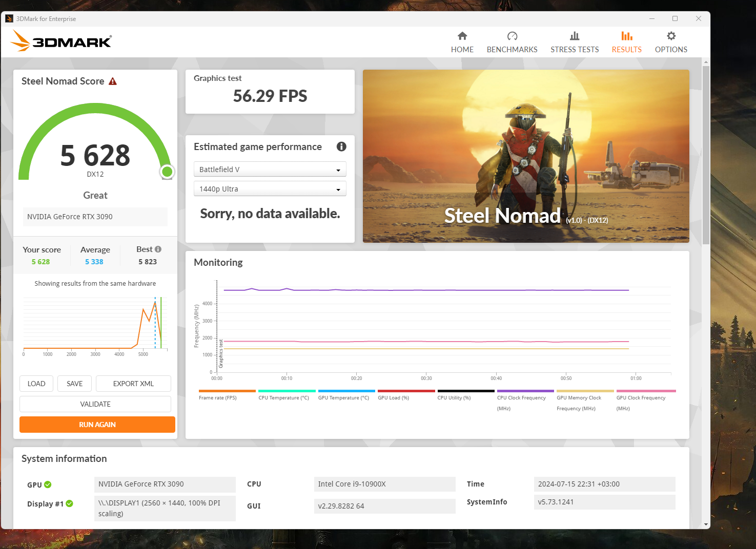756x549 pixels.
Task: Click the green score gauge indicator
Action: [x=167, y=172]
